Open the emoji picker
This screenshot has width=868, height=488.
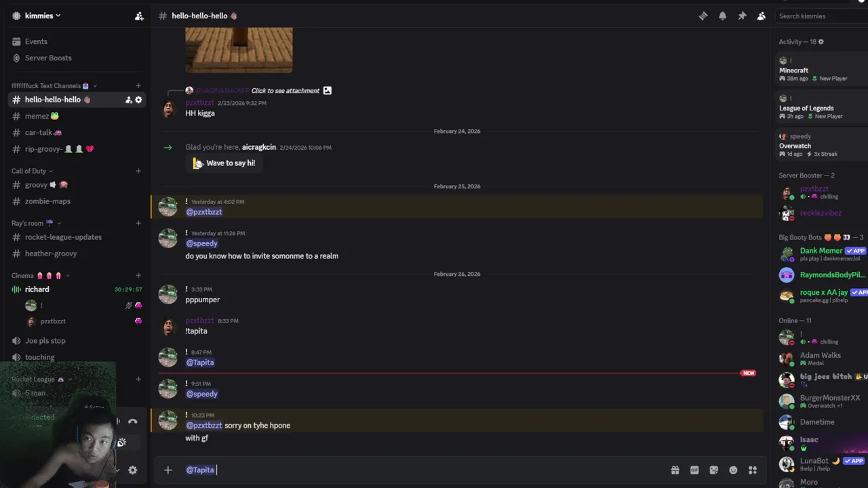click(733, 470)
